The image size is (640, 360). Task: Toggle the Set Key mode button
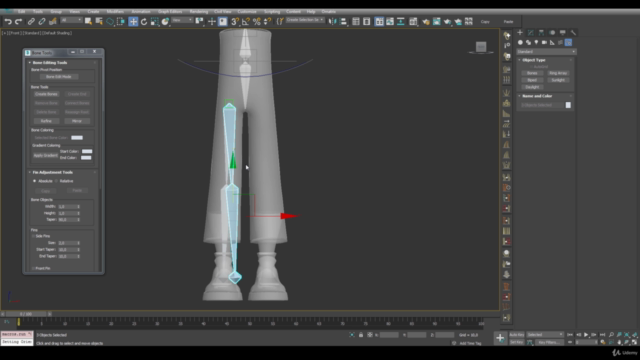[x=517, y=342]
